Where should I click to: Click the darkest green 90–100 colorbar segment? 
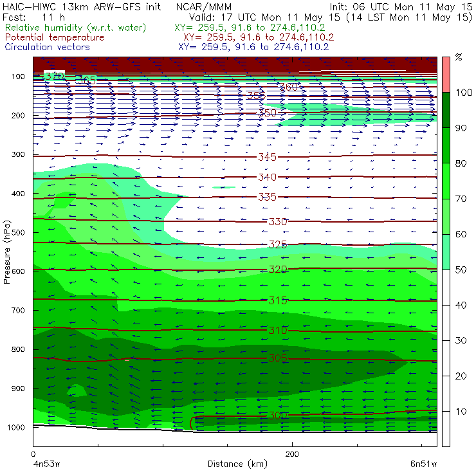click(x=446, y=110)
